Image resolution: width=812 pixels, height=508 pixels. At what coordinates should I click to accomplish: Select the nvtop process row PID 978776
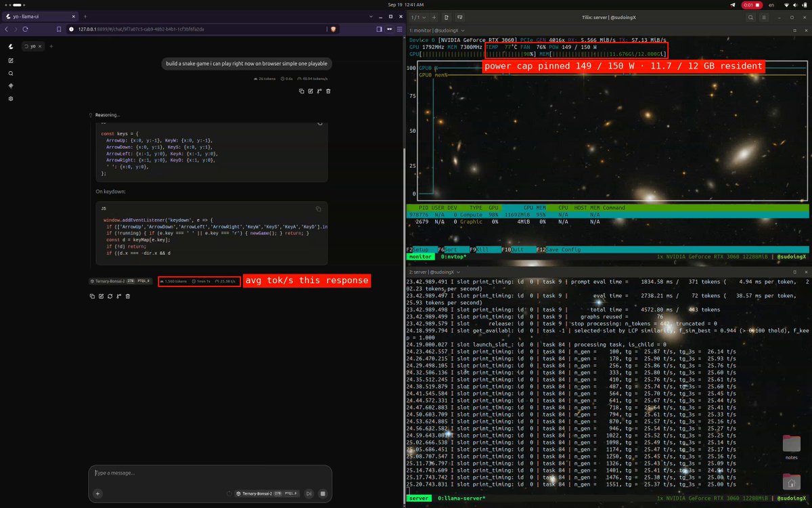[608, 214]
